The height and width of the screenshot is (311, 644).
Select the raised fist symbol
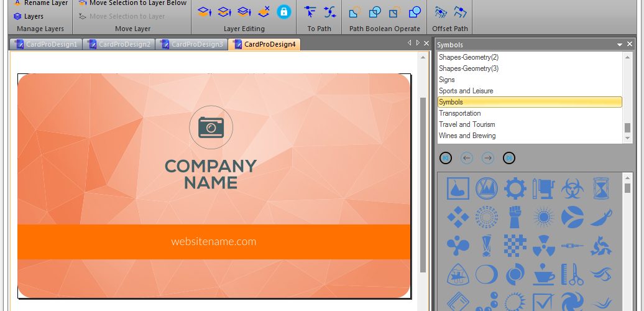pyautogui.click(x=515, y=217)
